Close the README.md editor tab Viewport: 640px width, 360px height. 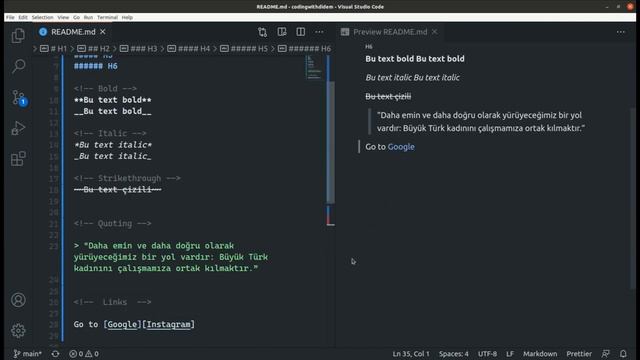coord(103,31)
